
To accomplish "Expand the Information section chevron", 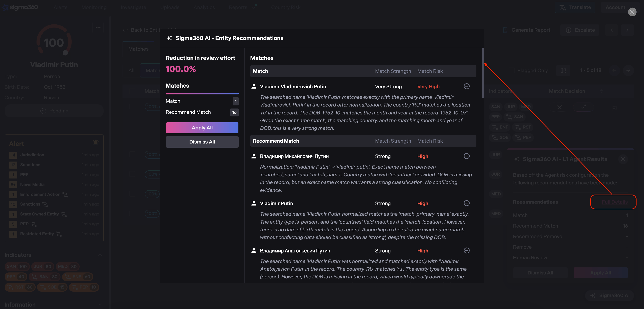I will (x=100, y=305).
